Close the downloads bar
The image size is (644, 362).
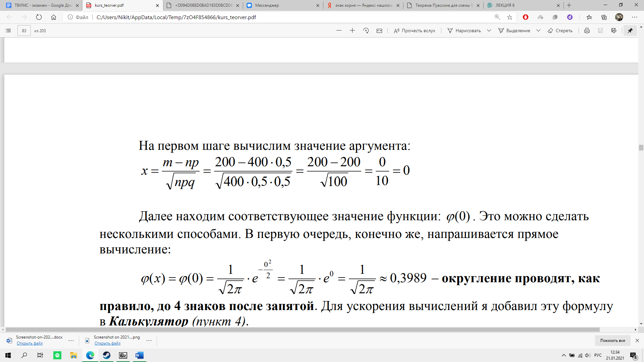tap(637, 340)
